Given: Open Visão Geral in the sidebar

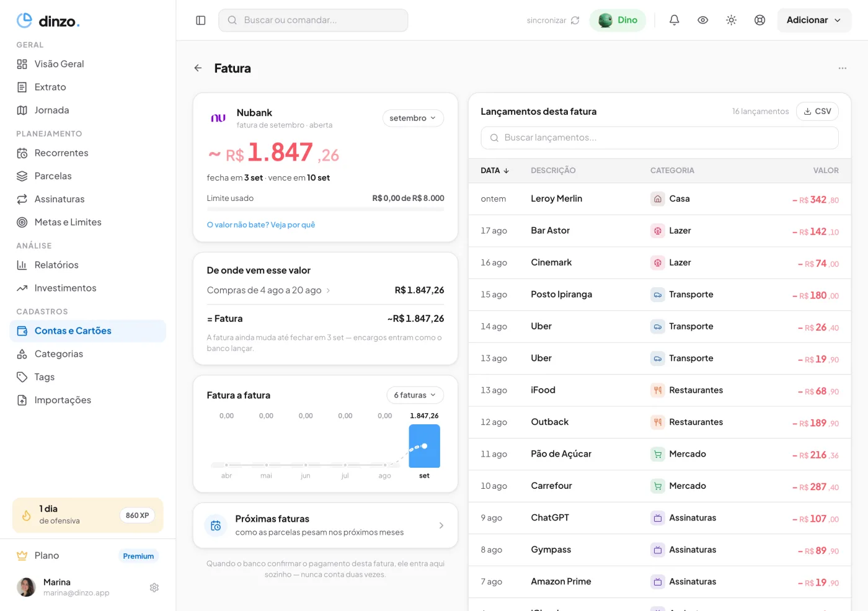Looking at the screenshot, I should (88, 64).
